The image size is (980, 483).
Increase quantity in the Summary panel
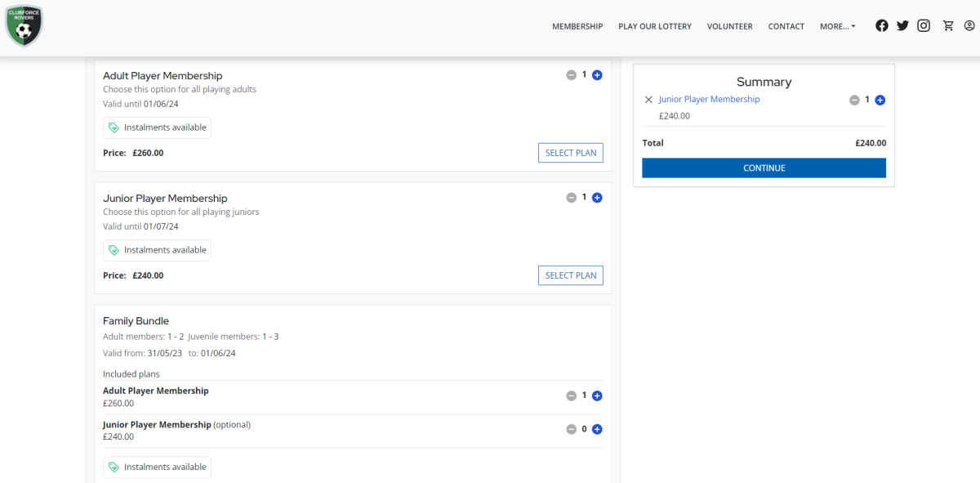(x=880, y=100)
